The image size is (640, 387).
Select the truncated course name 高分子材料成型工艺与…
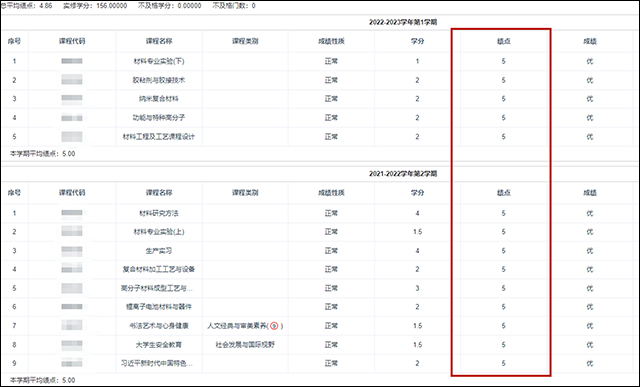(157, 288)
